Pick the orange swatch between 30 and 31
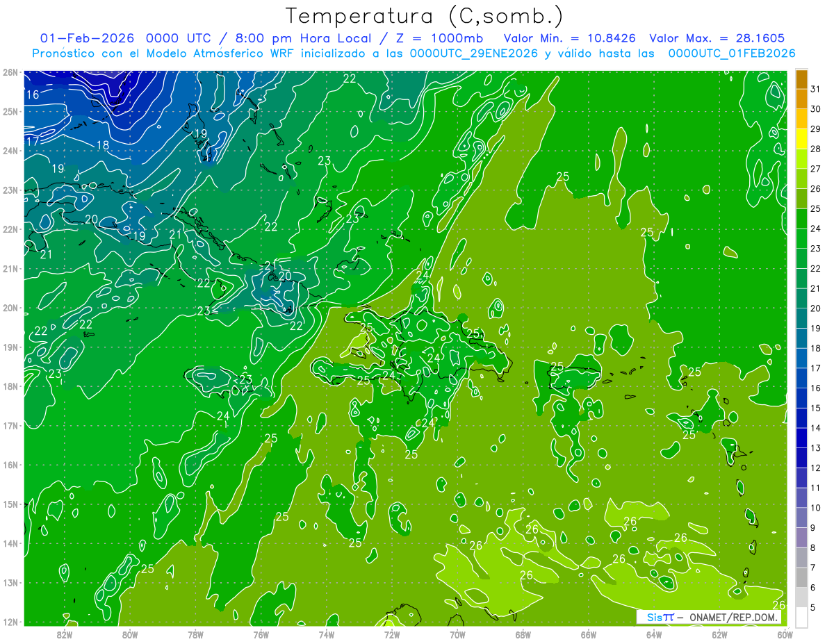This screenshot has height=644, width=834. [801, 99]
